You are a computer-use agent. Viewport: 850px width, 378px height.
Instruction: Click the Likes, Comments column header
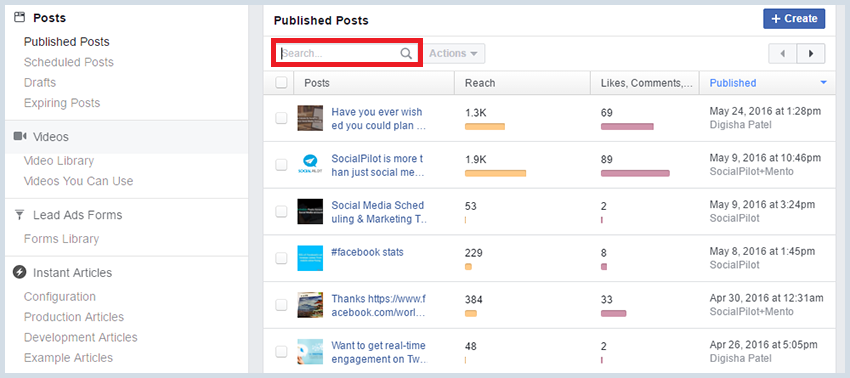coord(645,82)
